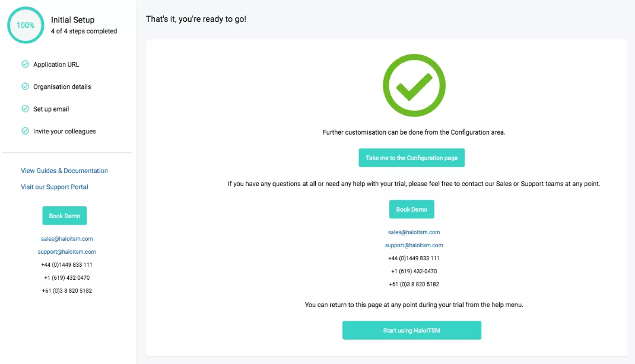The image size is (635, 364).
Task: Click the Set up email checkmark icon
Action: point(26,109)
